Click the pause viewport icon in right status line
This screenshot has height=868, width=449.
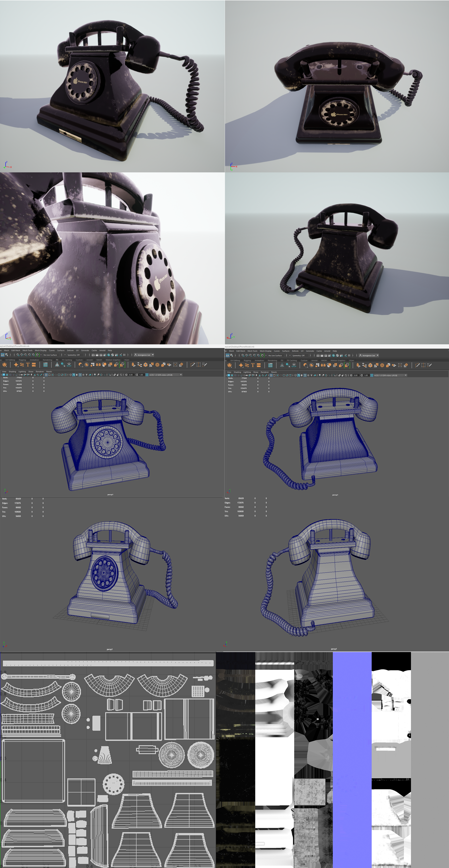click(x=349, y=355)
